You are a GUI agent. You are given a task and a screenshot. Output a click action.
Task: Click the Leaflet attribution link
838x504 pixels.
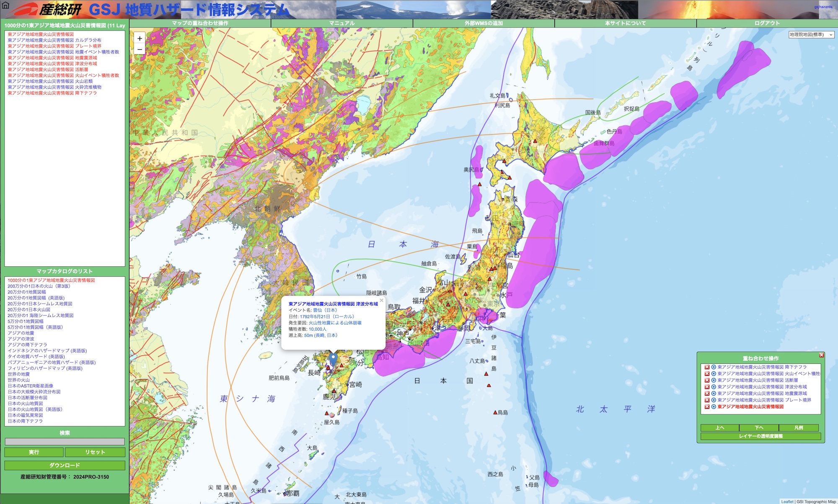tap(787, 501)
